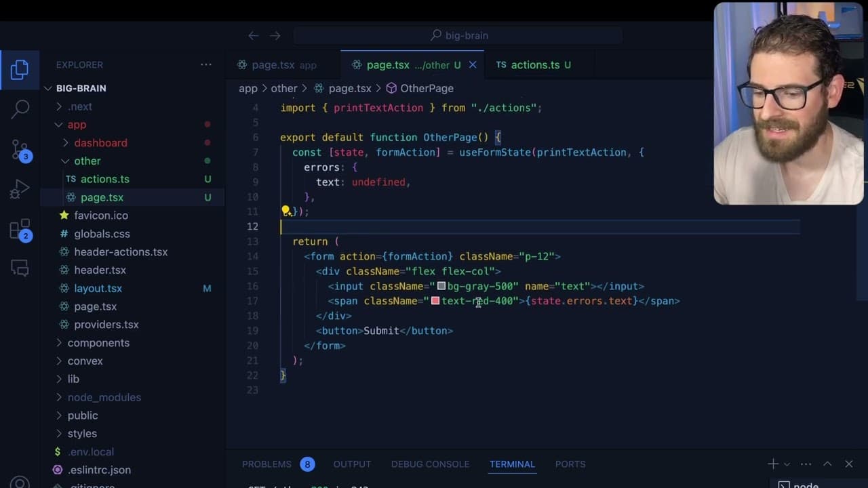Switch to the page.tsx app editor tab
The width and height of the screenshot is (868, 488).
coord(283,65)
